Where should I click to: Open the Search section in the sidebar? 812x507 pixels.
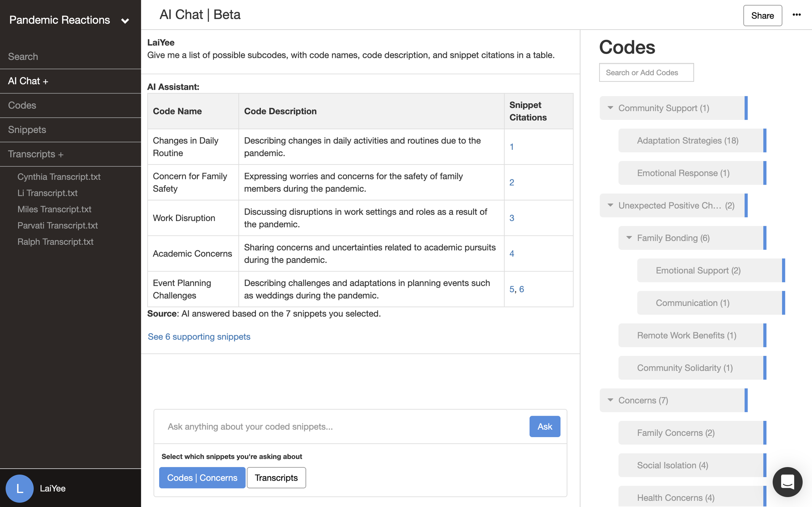(23, 56)
